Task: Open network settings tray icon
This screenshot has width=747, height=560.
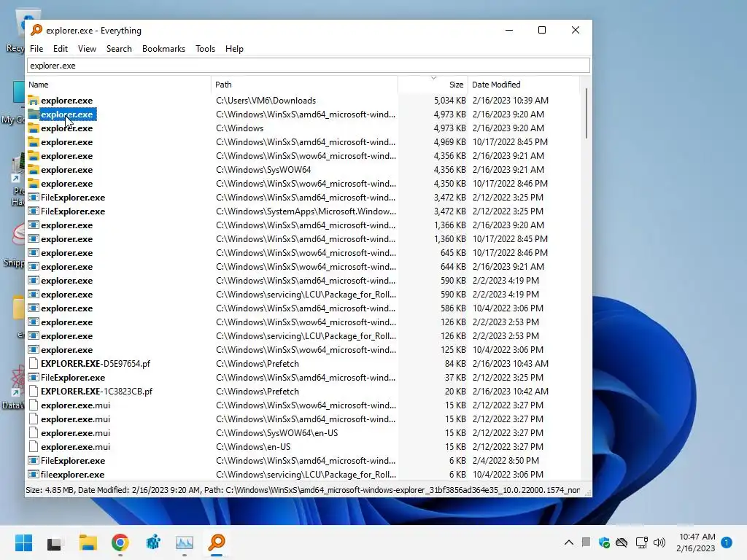Action: [x=642, y=542]
